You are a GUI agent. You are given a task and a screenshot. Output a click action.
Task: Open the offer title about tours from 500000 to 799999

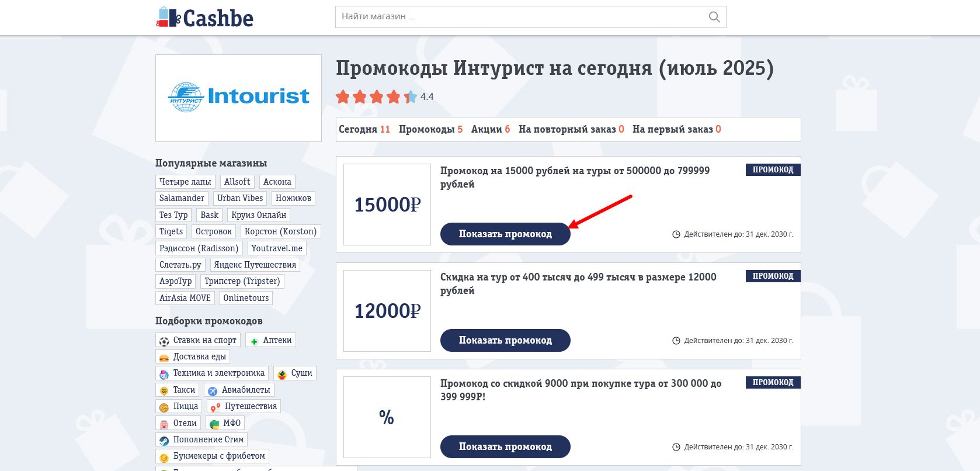pyautogui.click(x=575, y=177)
